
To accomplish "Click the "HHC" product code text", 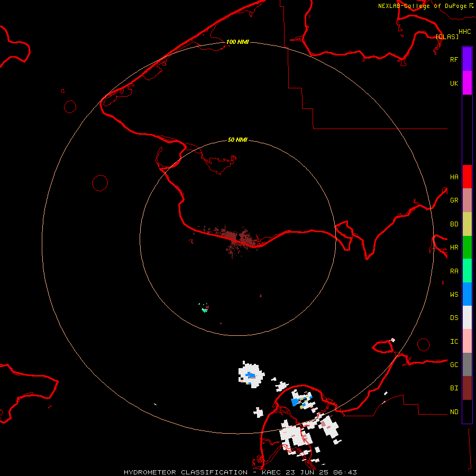I will pyautogui.click(x=464, y=32).
